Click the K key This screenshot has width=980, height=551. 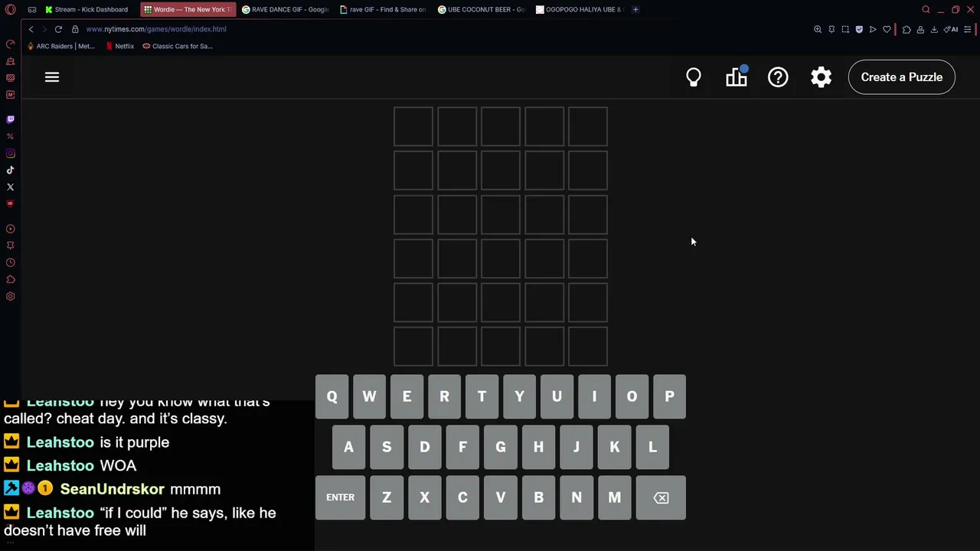click(x=614, y=447)
